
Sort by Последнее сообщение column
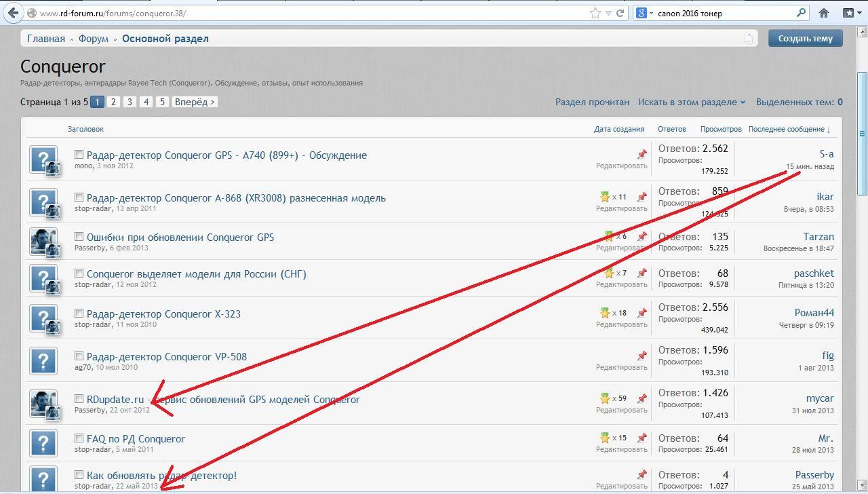[x=789, y=129]
